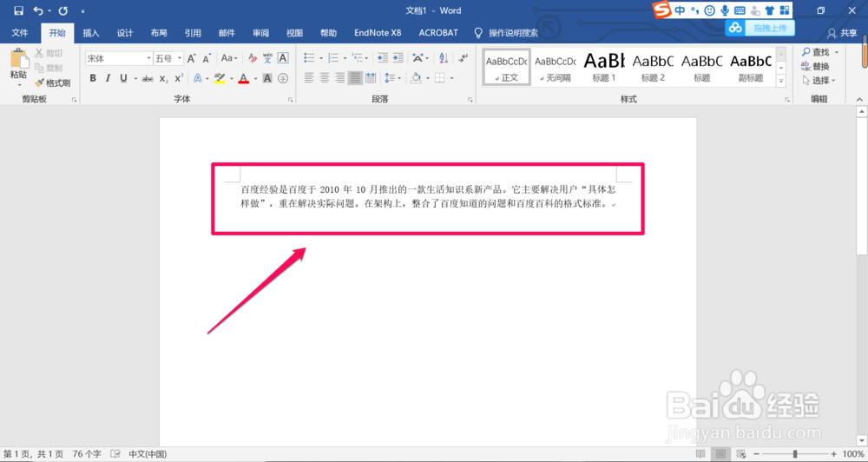
Task: Center the paragraph text
Action: 325,78
